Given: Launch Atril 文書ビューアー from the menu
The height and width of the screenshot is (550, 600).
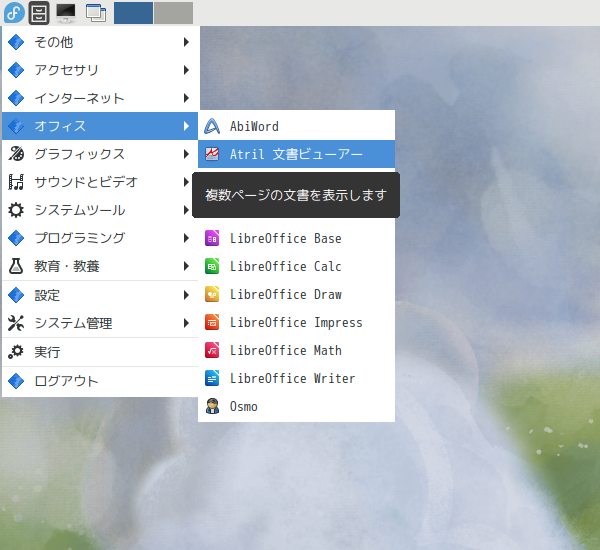Looking at the screenshot, I should (x=297, y=154).
